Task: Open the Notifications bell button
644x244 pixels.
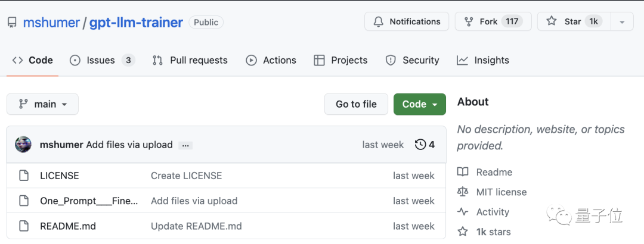Action: 407,22
